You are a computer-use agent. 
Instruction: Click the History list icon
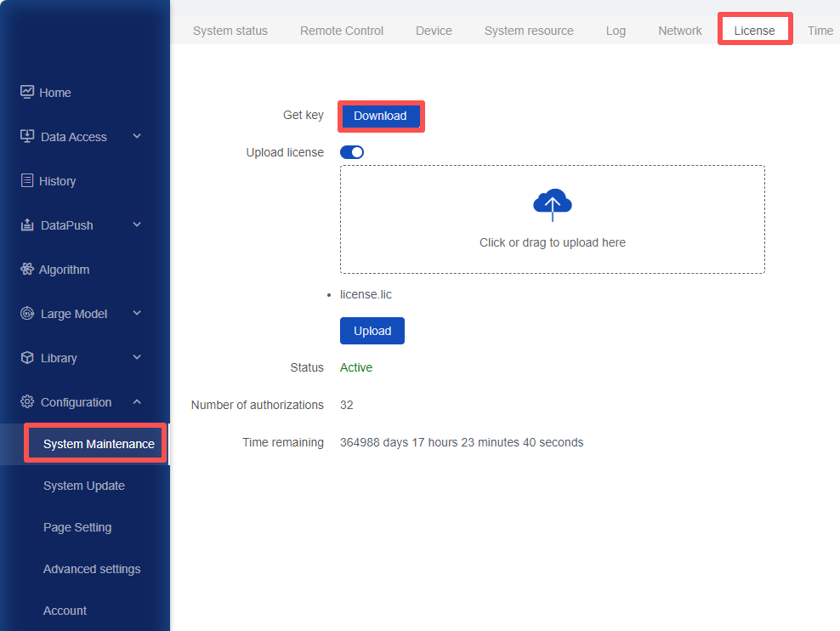(27, 180)
